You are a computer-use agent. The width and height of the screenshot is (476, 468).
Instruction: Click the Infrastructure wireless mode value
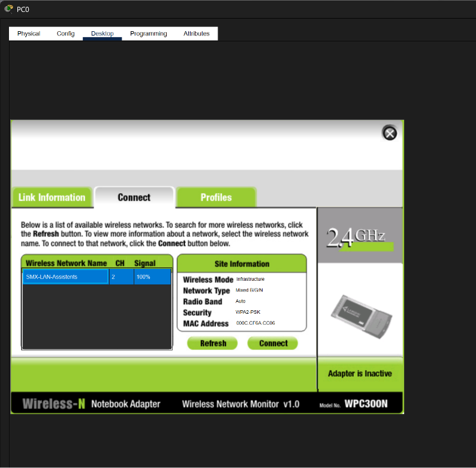[x=250, y=279]
